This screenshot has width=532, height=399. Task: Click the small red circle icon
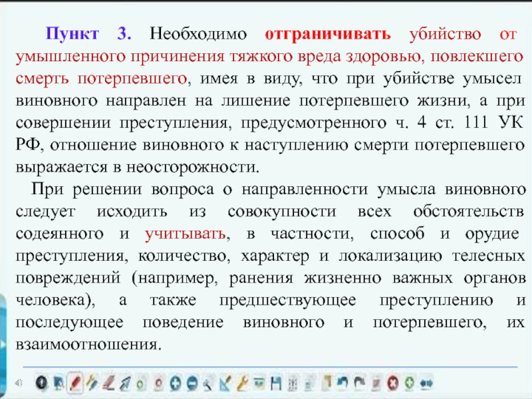point(158,384)
